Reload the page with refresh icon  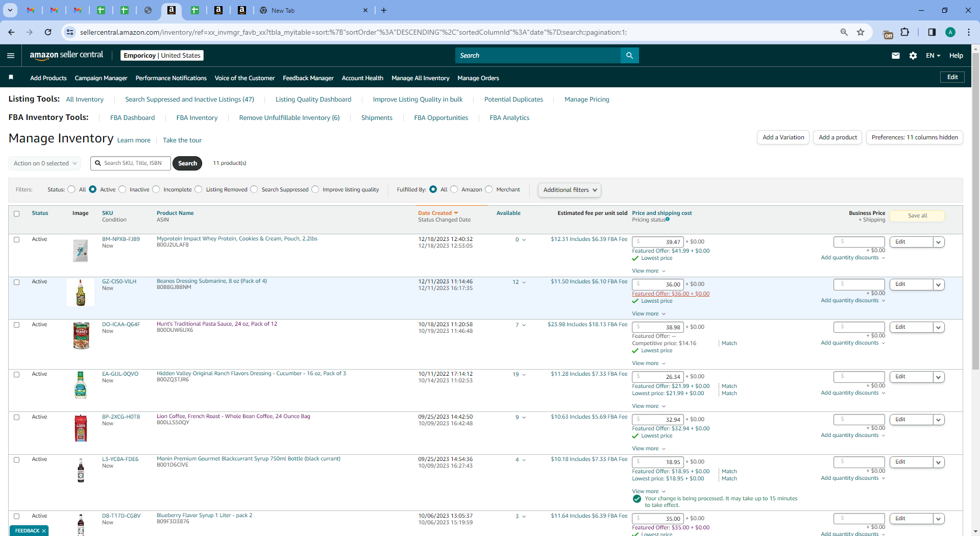tap(48, 32)
